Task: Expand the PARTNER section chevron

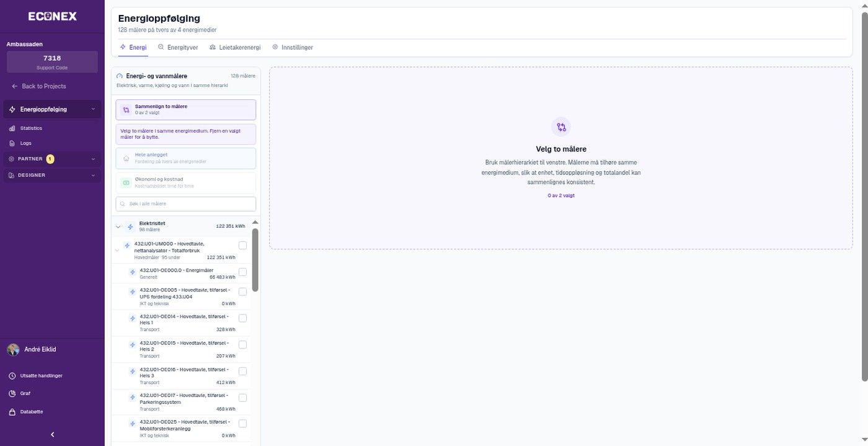Action: (93, 159)
